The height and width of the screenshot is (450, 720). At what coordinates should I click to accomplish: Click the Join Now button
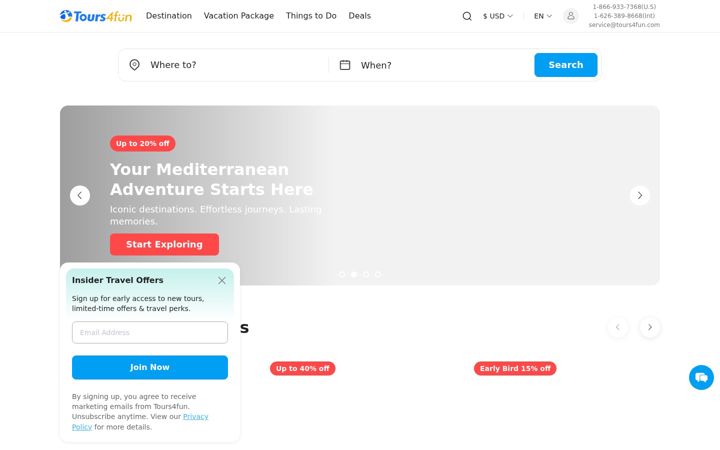point(150,367)
